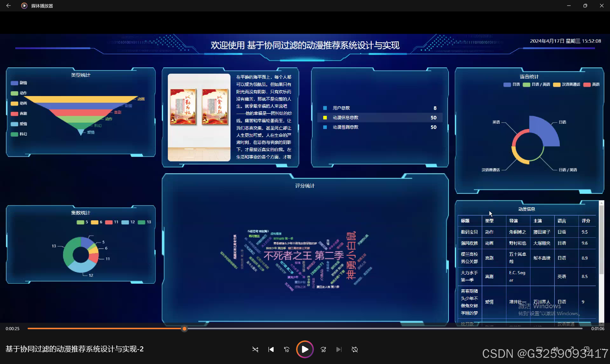Click 不死者之王 第二季 in word cloud

(304, 256)
